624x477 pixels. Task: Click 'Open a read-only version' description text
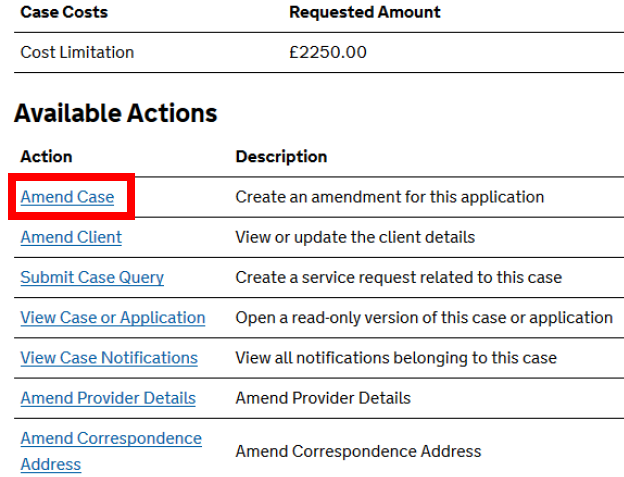423,317
